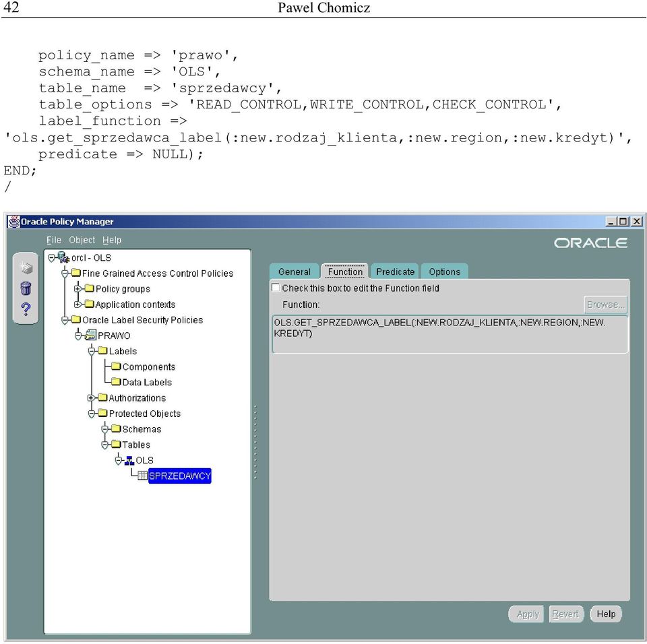Click the Authorizations folder icon

pos(102,397)
